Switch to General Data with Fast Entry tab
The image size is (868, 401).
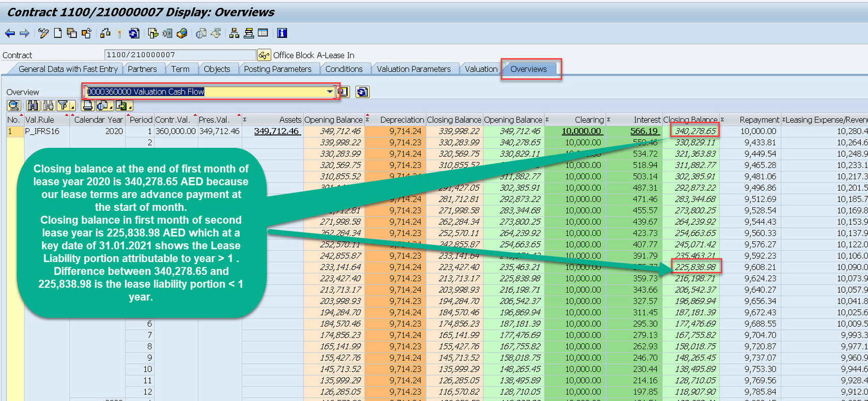[x=68, y=69]
